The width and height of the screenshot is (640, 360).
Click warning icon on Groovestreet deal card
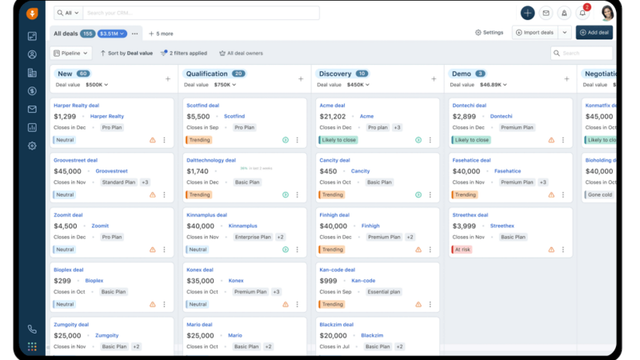click(153, 195)
